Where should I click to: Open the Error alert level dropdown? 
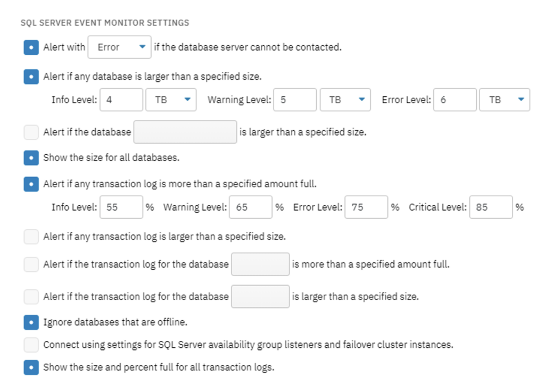119,47
